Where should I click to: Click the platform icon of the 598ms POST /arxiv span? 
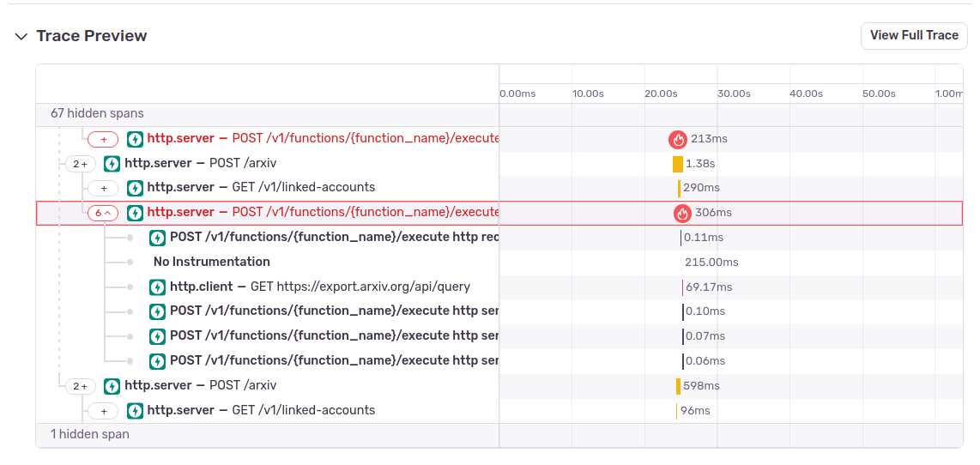pos(112,386)
